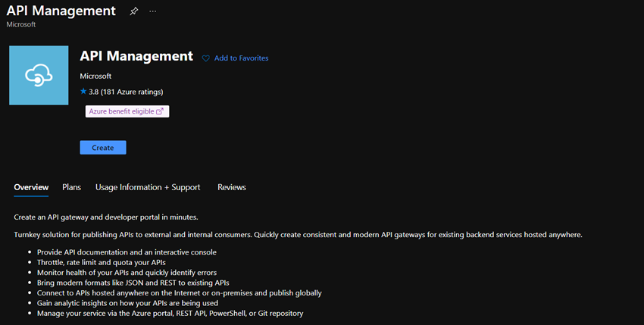Click 'Monitor health of your APIs' bullet
644x325 pixels.
[x=127, y=273]
